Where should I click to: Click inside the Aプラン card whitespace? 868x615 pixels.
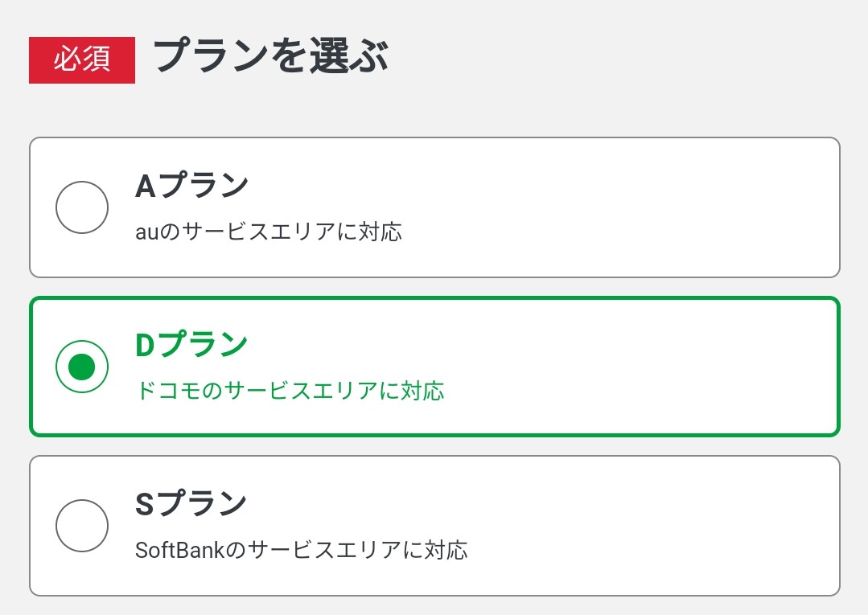(x=644, y=207)
